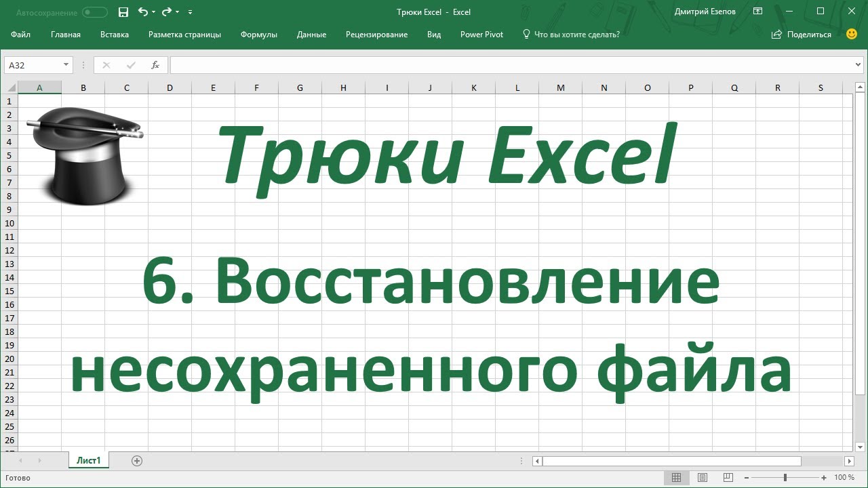Click the 'Что вы хотите сделать?' search box
The width and height of the screenshot is (868, 488).
(x=571, y=35)
